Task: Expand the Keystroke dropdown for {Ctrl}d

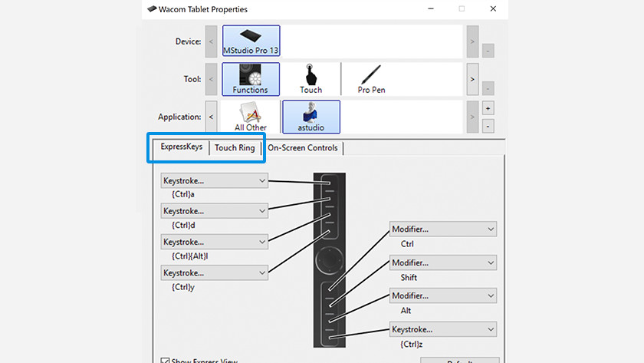Action: click(x=214, y=211)
